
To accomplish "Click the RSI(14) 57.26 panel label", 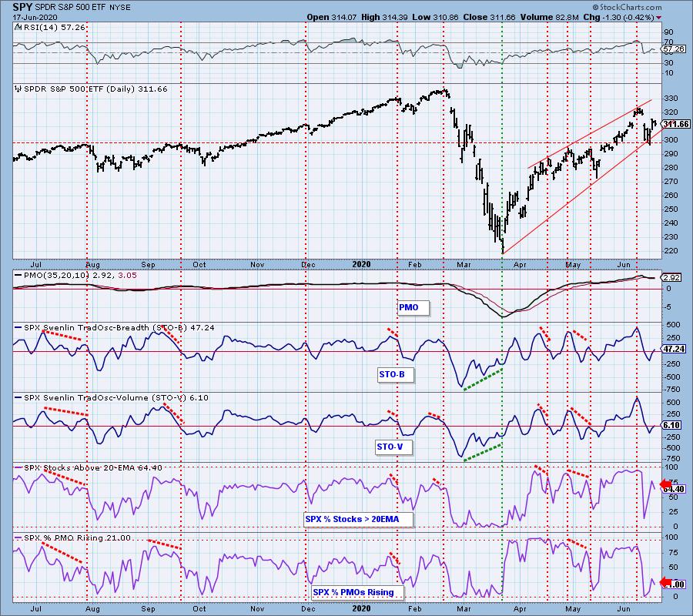I will (50, 28).
